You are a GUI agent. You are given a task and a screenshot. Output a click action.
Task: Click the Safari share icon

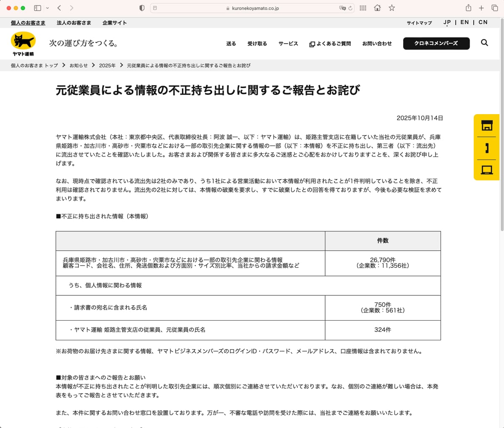click(x=468, y=8)
